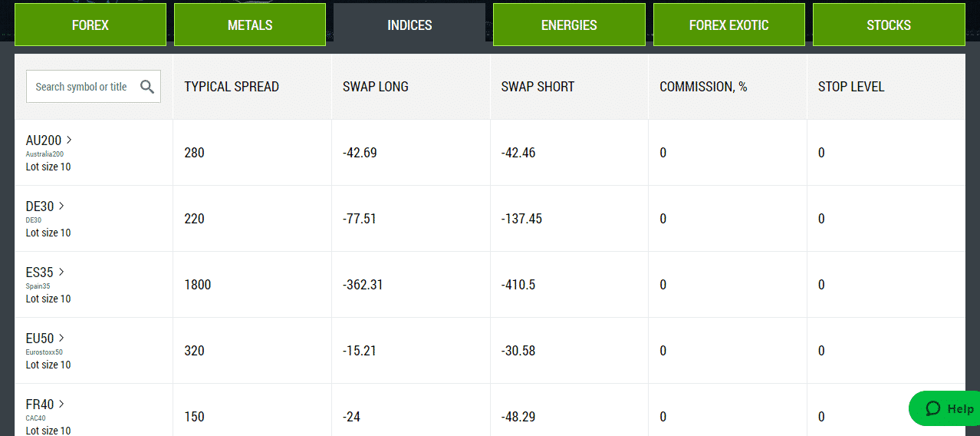Click the Stop Level column header
Screen dimensions: 980x436
pos(851,87)
